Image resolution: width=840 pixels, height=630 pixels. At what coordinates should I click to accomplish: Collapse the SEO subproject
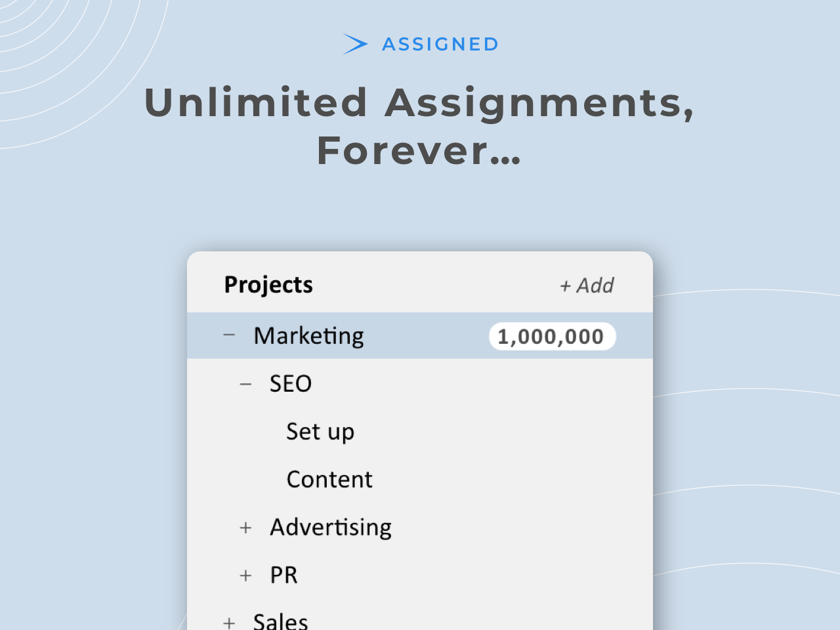pyautogui.click(x=245, y=384)
